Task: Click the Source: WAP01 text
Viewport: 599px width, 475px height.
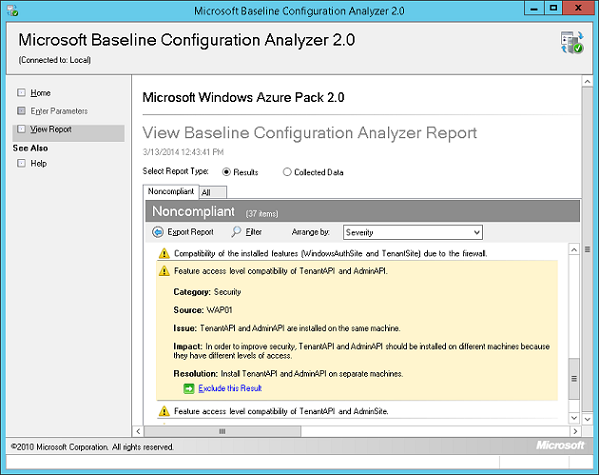Action: coord(203,310)
